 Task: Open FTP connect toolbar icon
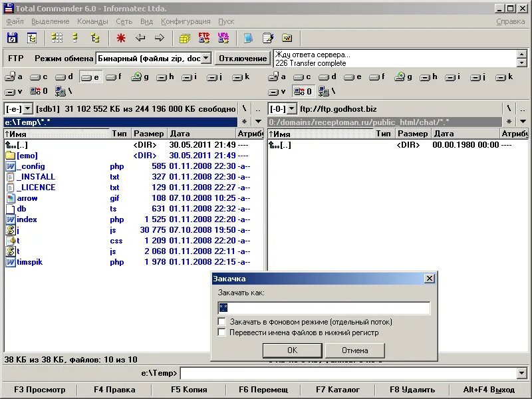coord(204,38)
